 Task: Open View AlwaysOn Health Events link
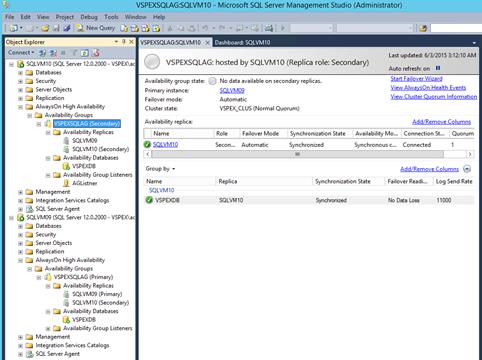[x=428, y=88]
